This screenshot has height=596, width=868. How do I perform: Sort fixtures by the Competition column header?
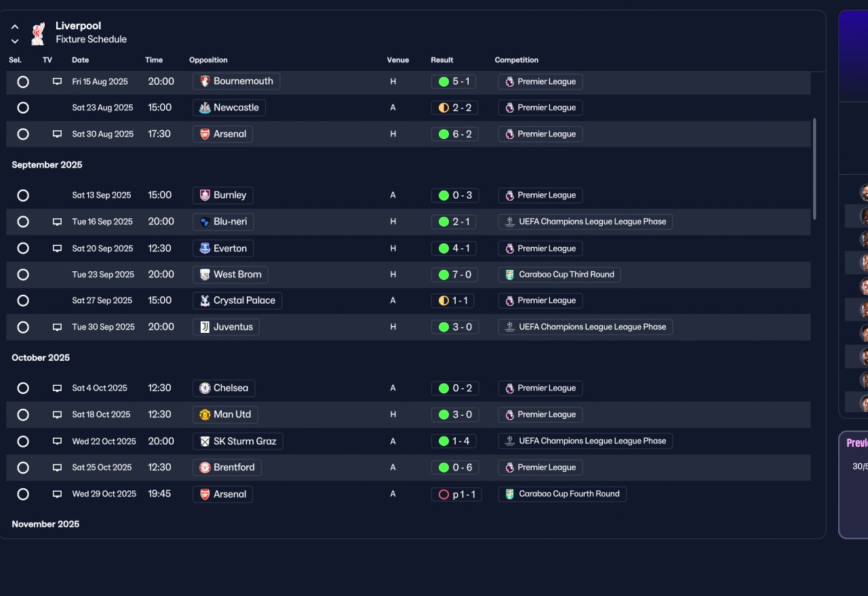517,60
